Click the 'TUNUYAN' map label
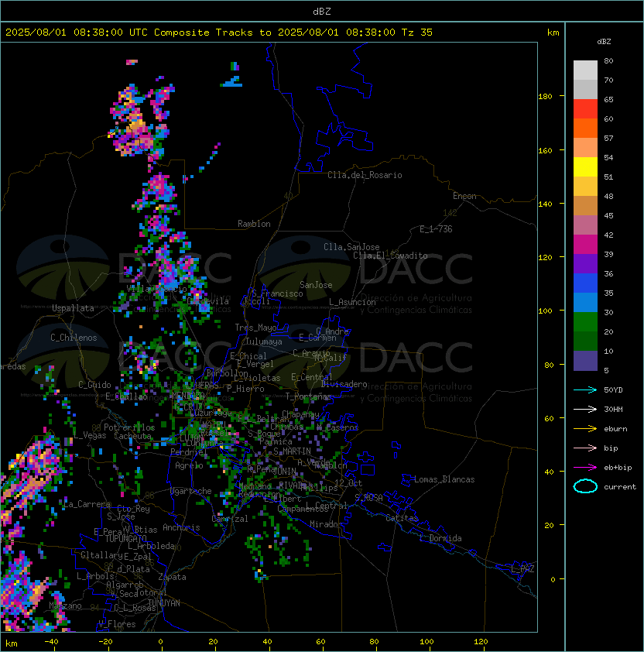Screen dimensions: 644x652 164,603
